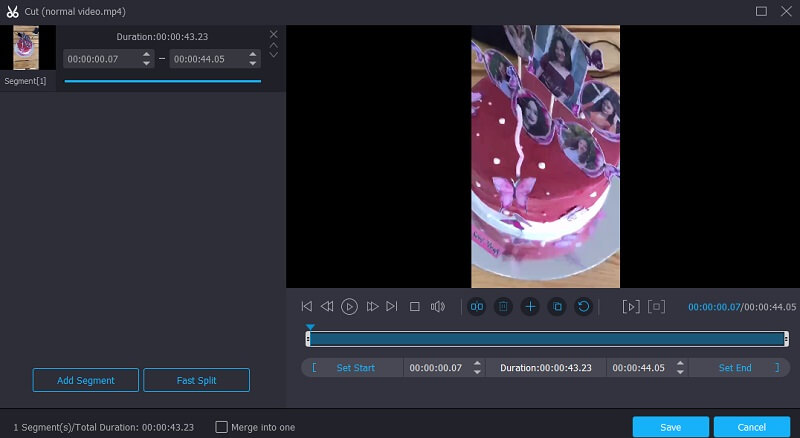The width and height of the screenshot is (800, 438).
Task: Increase the timeline start time 00:00:00.07
Action: tap(477, 363)
